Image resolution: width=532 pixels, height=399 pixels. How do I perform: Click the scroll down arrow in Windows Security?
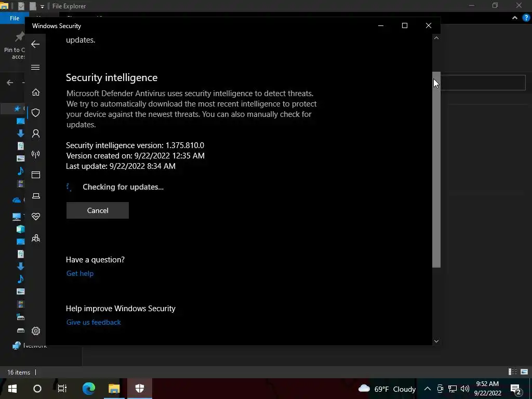(436, 341)
